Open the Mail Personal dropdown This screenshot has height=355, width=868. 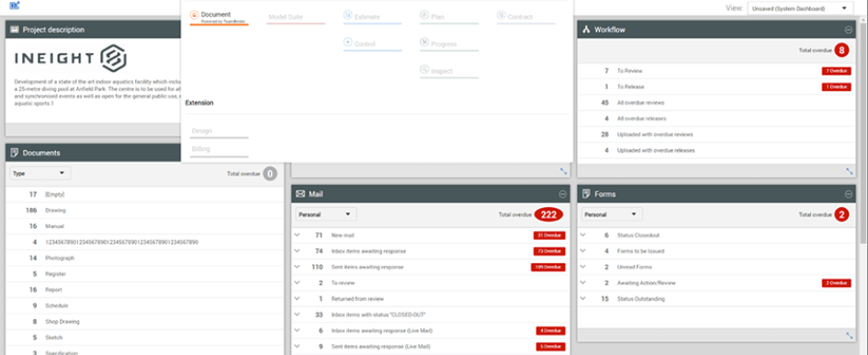point(326,214)
